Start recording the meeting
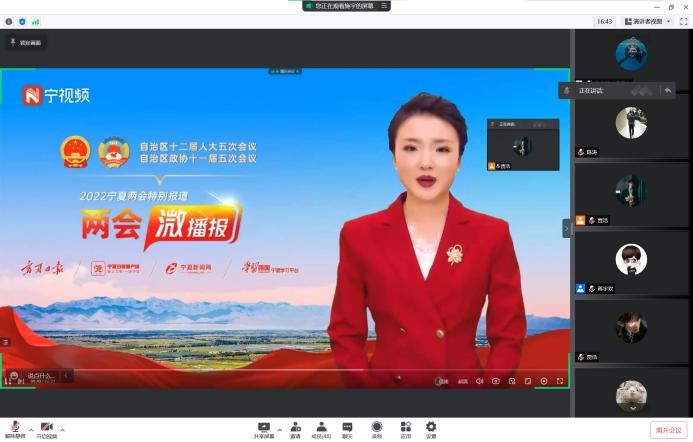The width and height of the screenshot is (693, 442). 377,427
